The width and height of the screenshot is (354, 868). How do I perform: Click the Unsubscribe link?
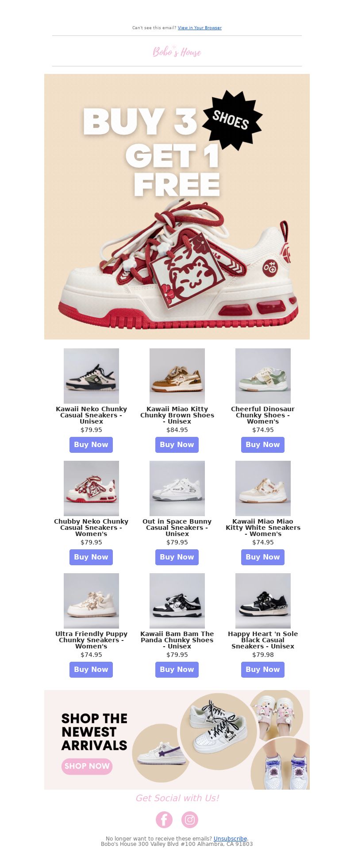coord(230,838)
